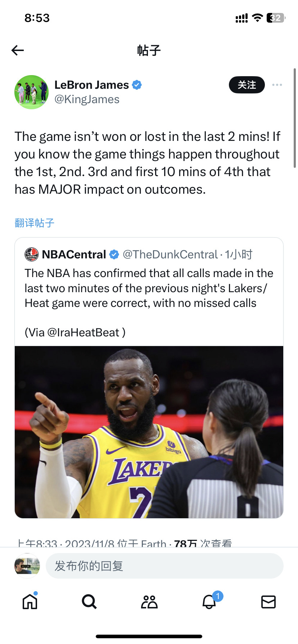Select the Search magnifier icon
Screen dimensions: 298x644
click(89, 601)
